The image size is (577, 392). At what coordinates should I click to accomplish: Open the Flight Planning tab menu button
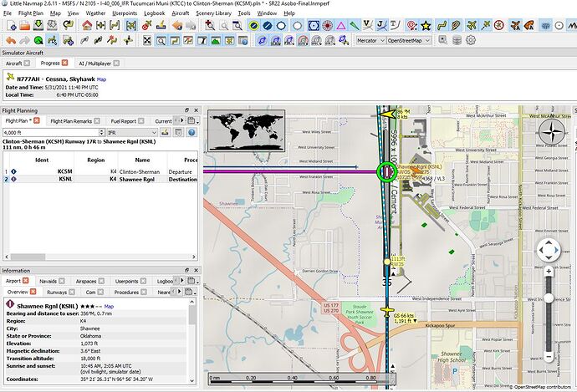pyautogui.click(x=193, y=120)
